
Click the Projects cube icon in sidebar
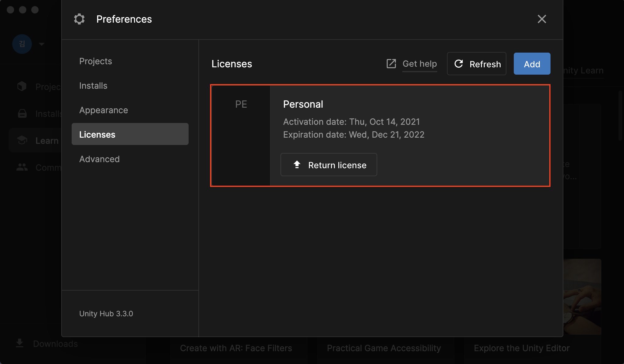(22, 87)
